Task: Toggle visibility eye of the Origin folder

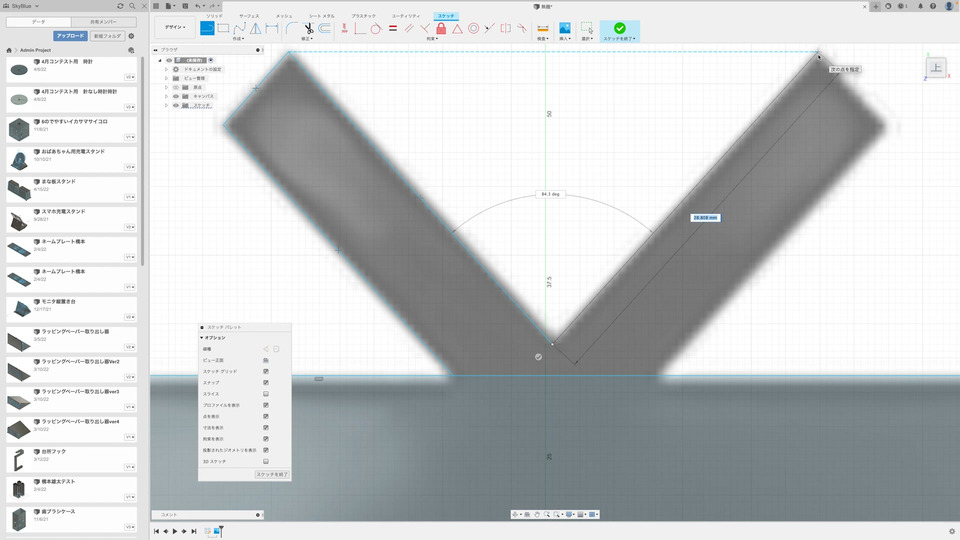Action: click(176, 88)
